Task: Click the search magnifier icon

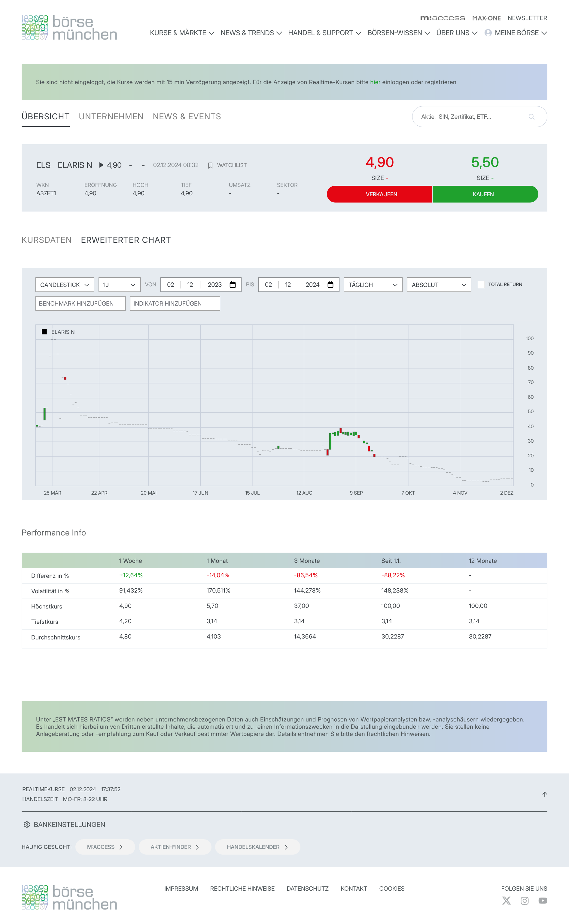Action: (531, 117)
